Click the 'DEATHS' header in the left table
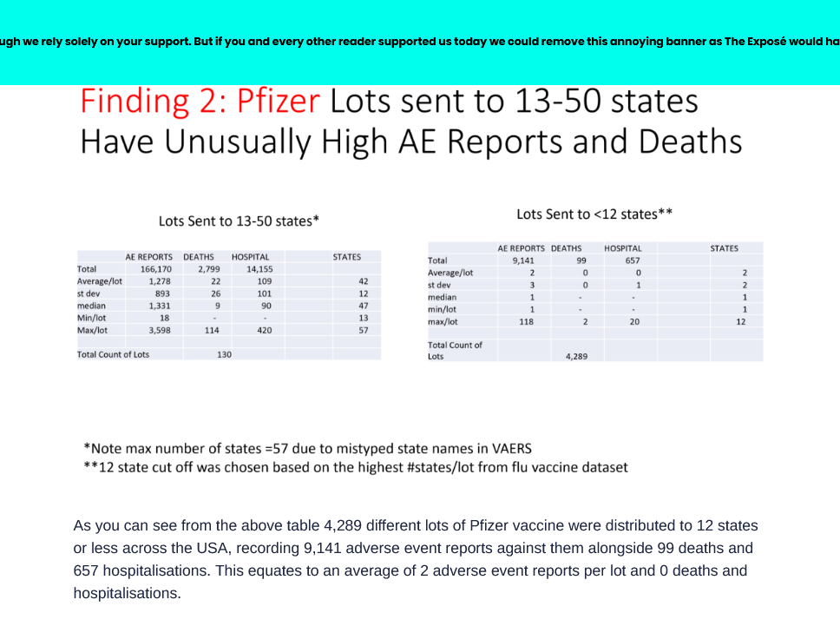Image resolution: width=840 pixels, height=626 pixels. tap(198, 257)
